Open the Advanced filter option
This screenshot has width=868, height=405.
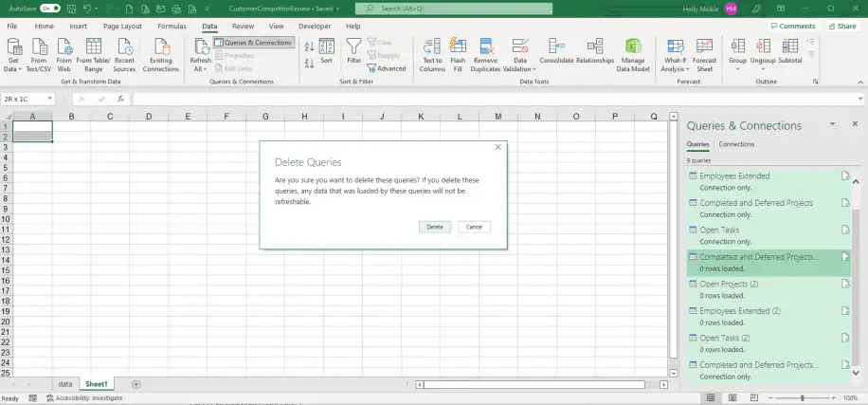click(x=387, y=68)
